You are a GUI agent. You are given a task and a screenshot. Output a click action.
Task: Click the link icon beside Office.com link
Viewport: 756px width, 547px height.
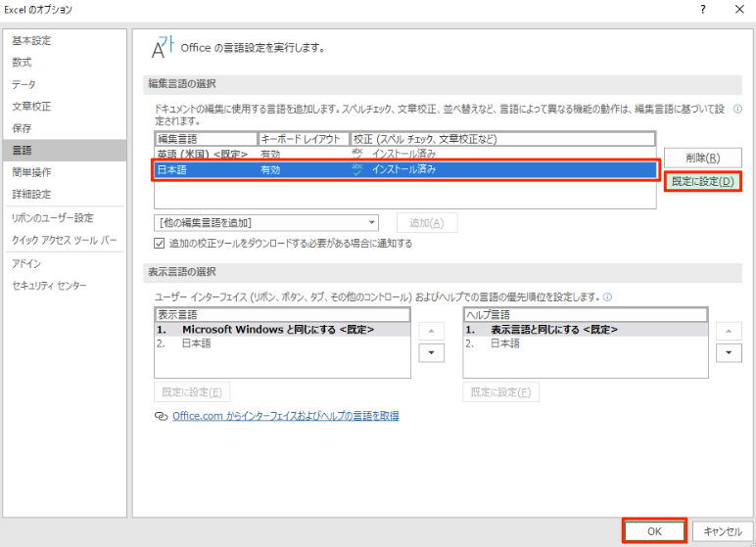coord(161,416)
